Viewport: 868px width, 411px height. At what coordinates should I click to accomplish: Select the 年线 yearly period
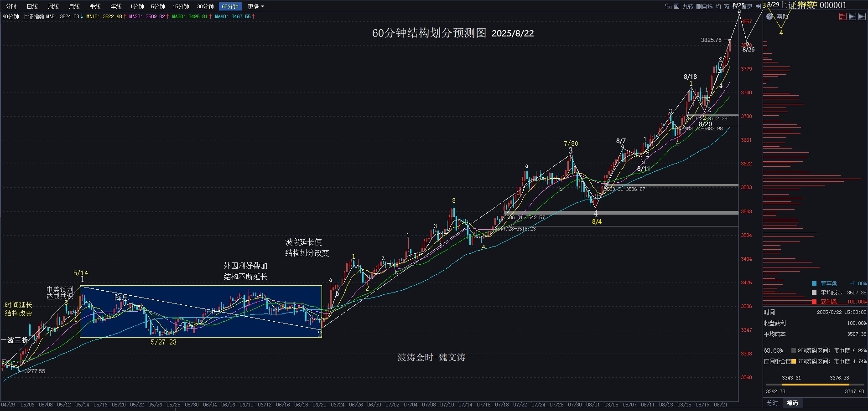pos(116,6)
